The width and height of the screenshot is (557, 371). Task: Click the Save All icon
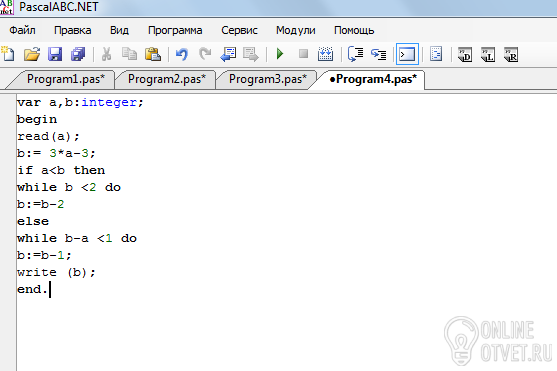point(78,54)
